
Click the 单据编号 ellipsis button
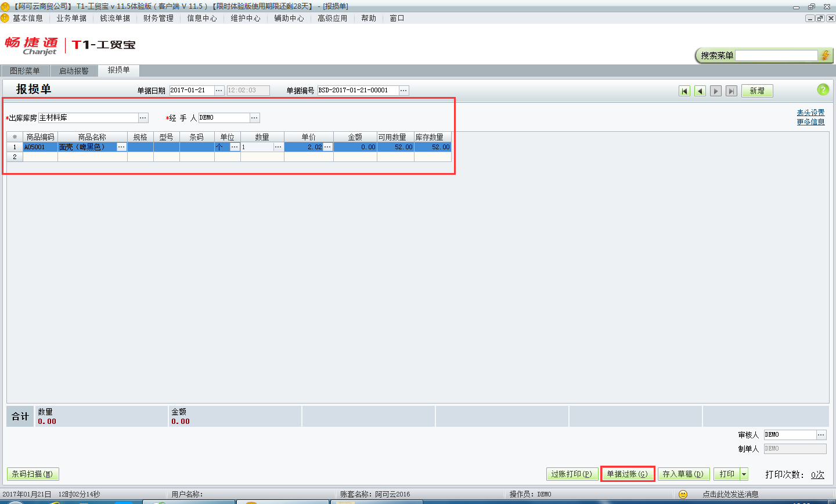point(403,91)
